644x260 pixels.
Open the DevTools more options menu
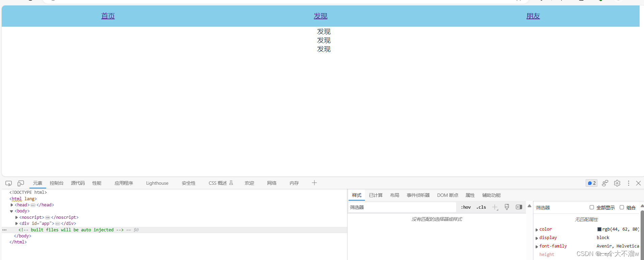(628, 183)
